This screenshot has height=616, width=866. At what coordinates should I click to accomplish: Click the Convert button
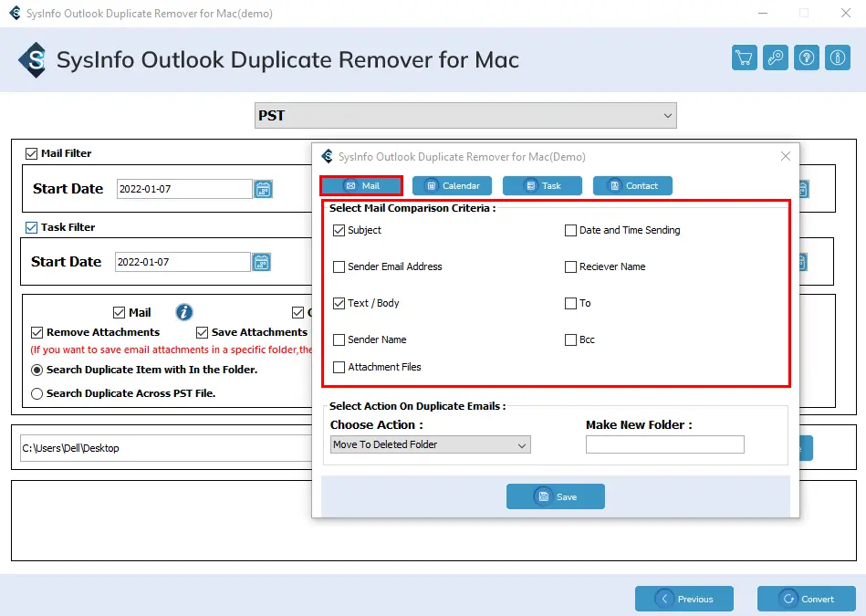(807, 599)
